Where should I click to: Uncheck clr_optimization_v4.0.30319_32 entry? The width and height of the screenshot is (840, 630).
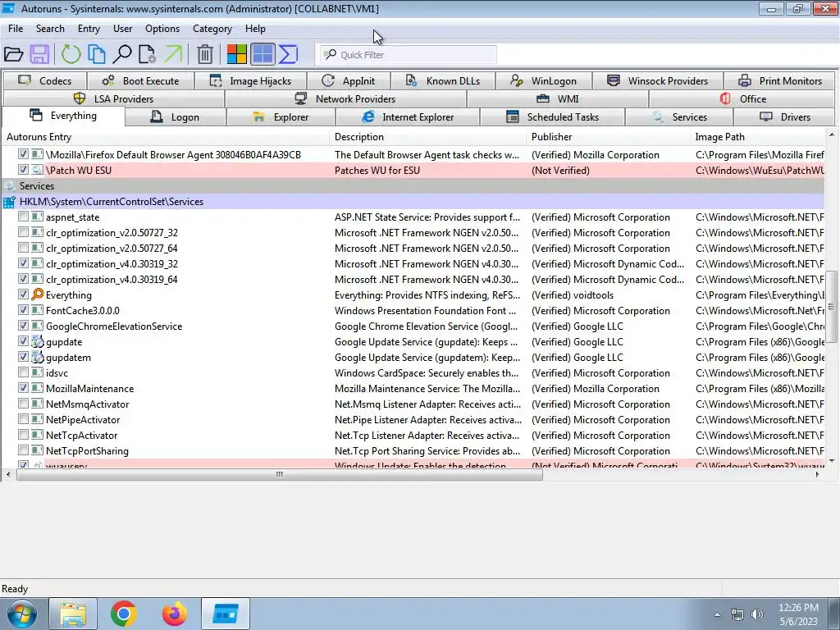pyautogui.click(x=23, y=263)
